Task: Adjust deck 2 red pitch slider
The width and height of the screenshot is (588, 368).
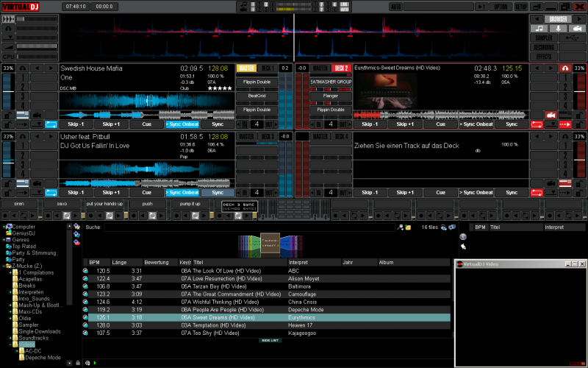Action: tap(579, 91)
